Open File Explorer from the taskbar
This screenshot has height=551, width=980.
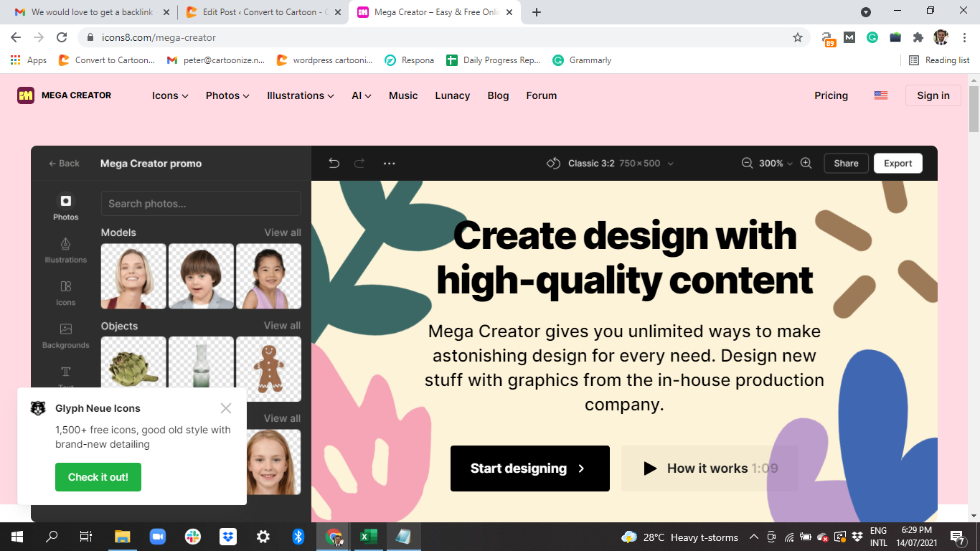122,537
